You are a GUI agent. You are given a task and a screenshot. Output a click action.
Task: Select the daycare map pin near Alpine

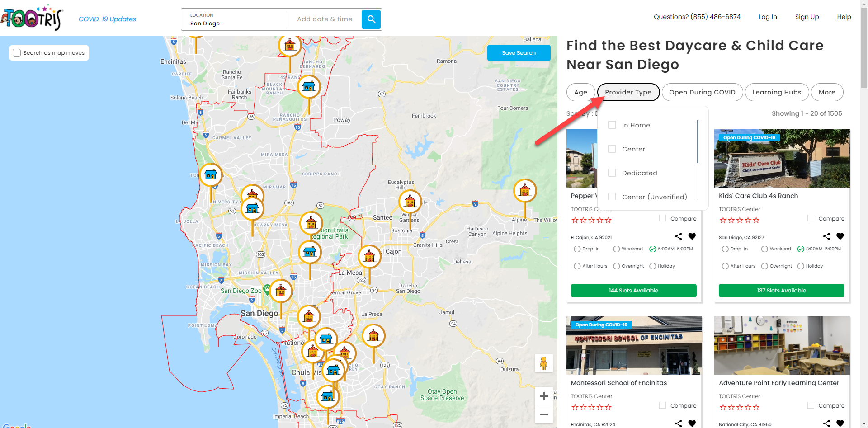click(525, 191)
